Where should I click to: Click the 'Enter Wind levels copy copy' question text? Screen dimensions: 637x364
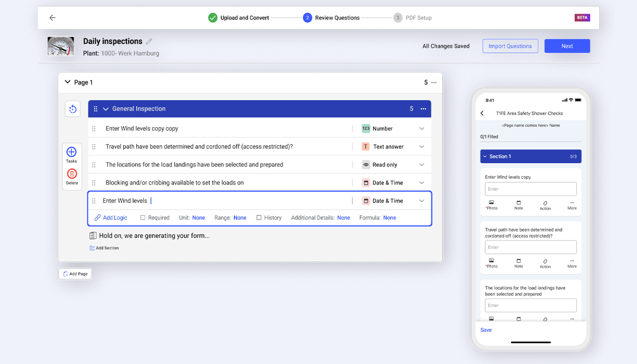[142, 129]
